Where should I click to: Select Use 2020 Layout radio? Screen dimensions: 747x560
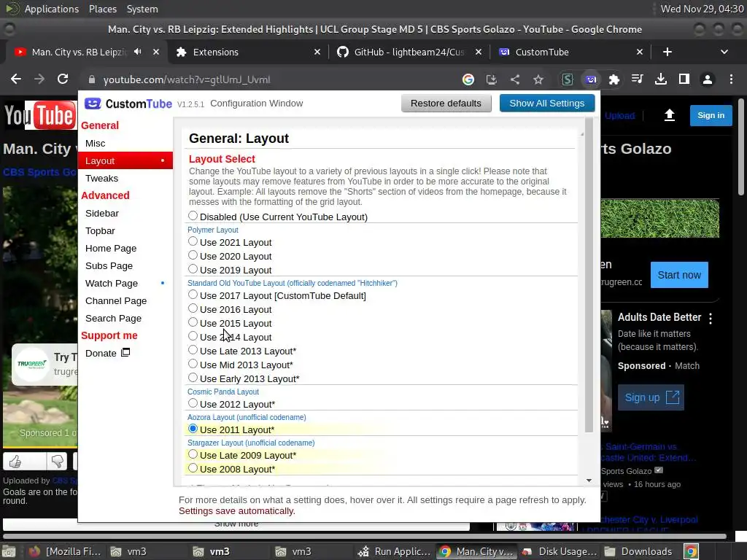coord(193,255)
